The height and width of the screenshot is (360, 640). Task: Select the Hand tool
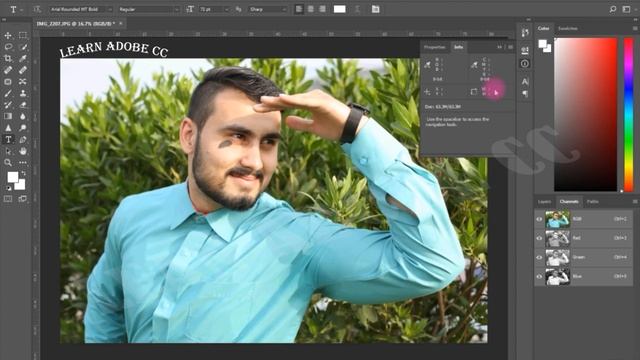[23, 151]
